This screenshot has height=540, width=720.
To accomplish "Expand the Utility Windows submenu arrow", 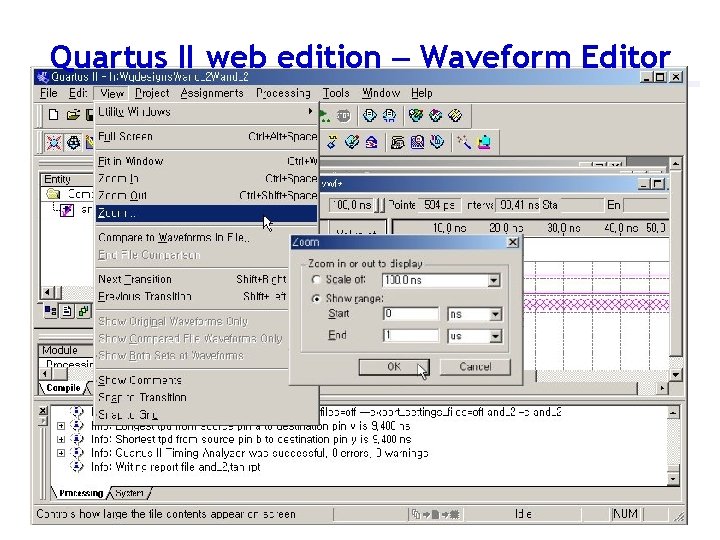I will pos(310,112).
